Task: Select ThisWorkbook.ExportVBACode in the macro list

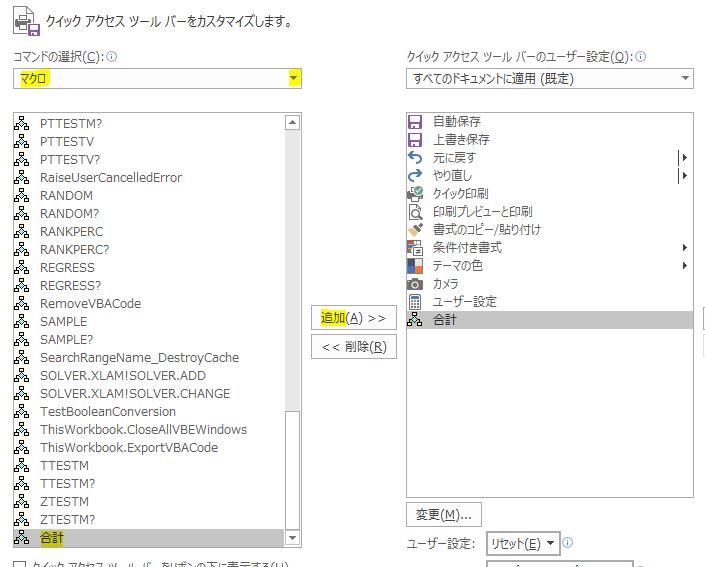Action: [x=129, y=448]
